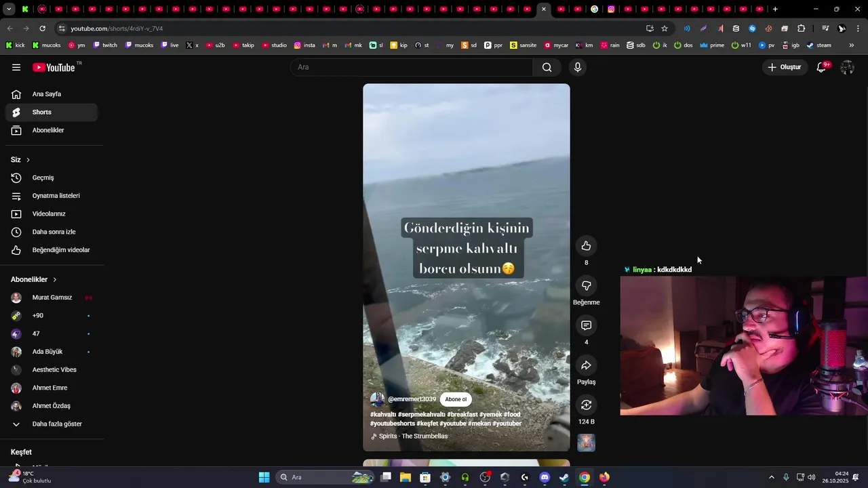Image resolution: width=868 pixels, height=488 pixels.
Task: Open the Ahmet Özdaş channel
Action: (x=52, y=406)
